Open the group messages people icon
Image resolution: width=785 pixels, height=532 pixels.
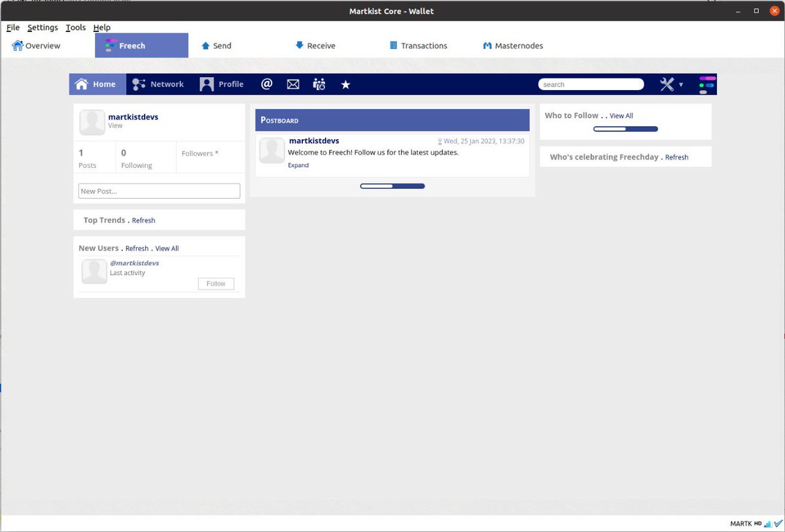(319, 84)
